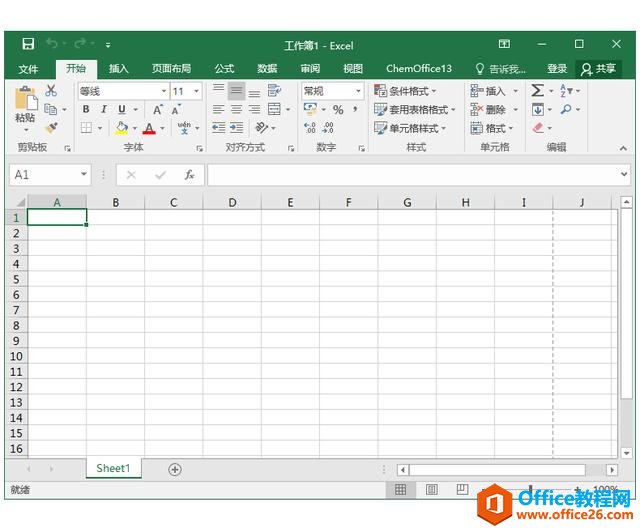Click the formula bar input field

coord(413,175)
